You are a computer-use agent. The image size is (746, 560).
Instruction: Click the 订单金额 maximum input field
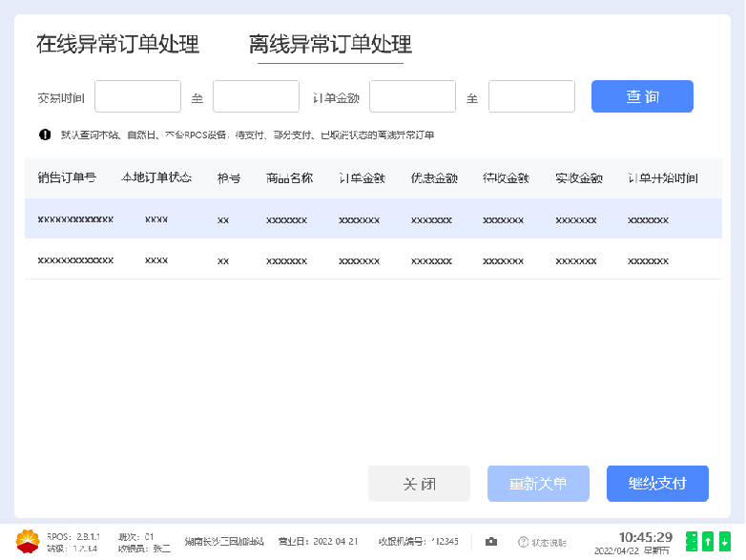click(x=531, y=96)
